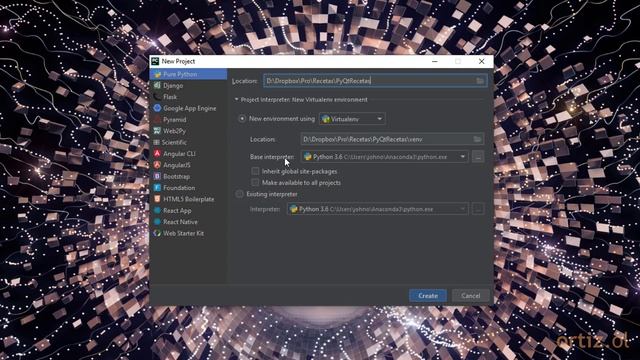Browse folder for virtualenv Location field

tap(477, 139)
